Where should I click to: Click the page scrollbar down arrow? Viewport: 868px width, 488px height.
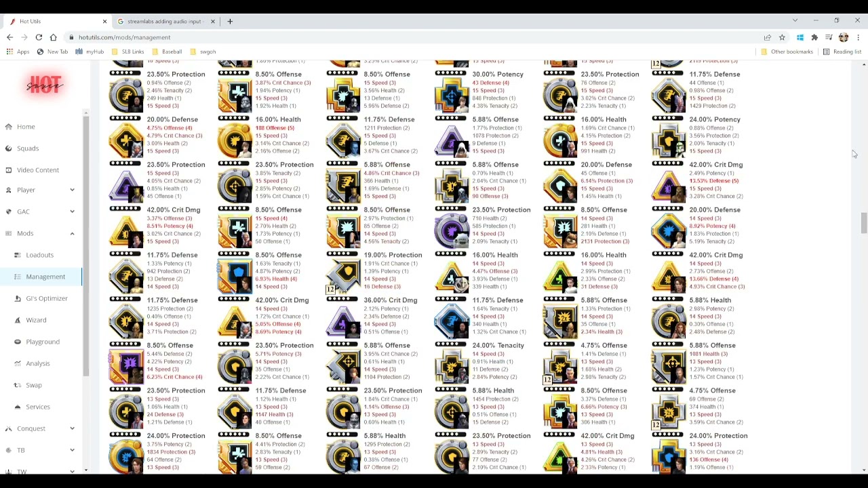(x=863, y=470)
